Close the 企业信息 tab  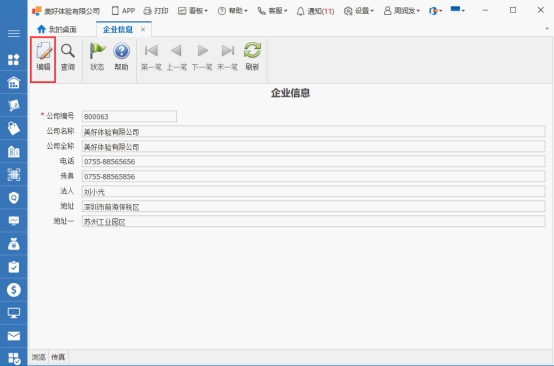[143, 29]
